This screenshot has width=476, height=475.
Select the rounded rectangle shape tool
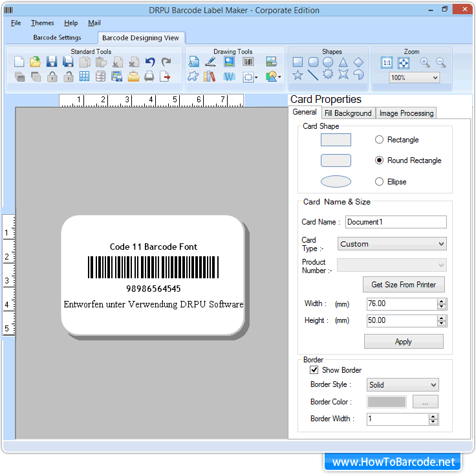coord(313,62)
